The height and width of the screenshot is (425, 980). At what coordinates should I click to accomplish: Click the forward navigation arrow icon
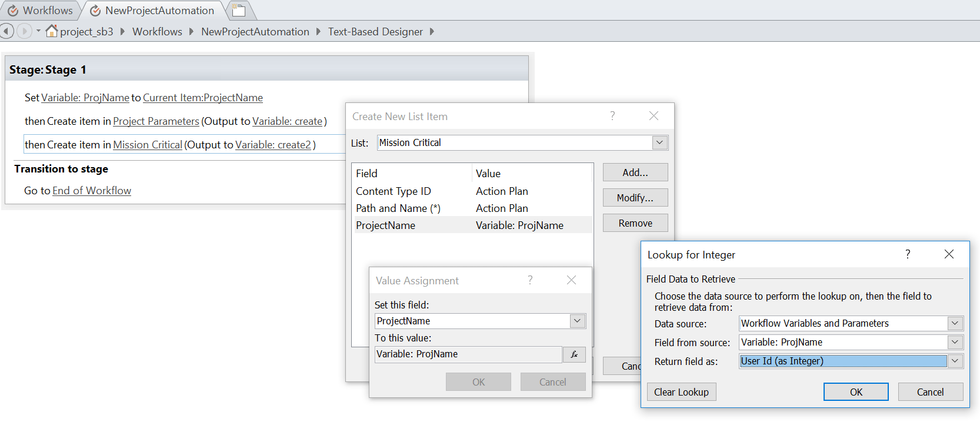coord(24,31)
